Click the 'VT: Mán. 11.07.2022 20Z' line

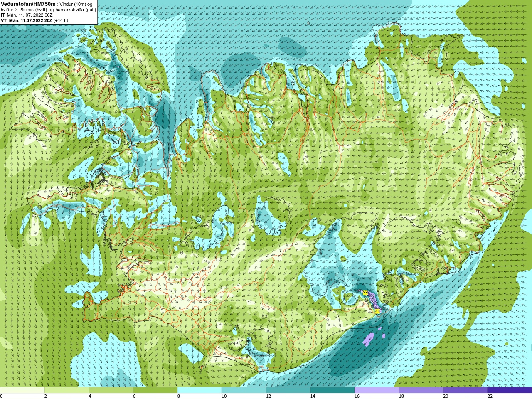click(x=26, y=20)
